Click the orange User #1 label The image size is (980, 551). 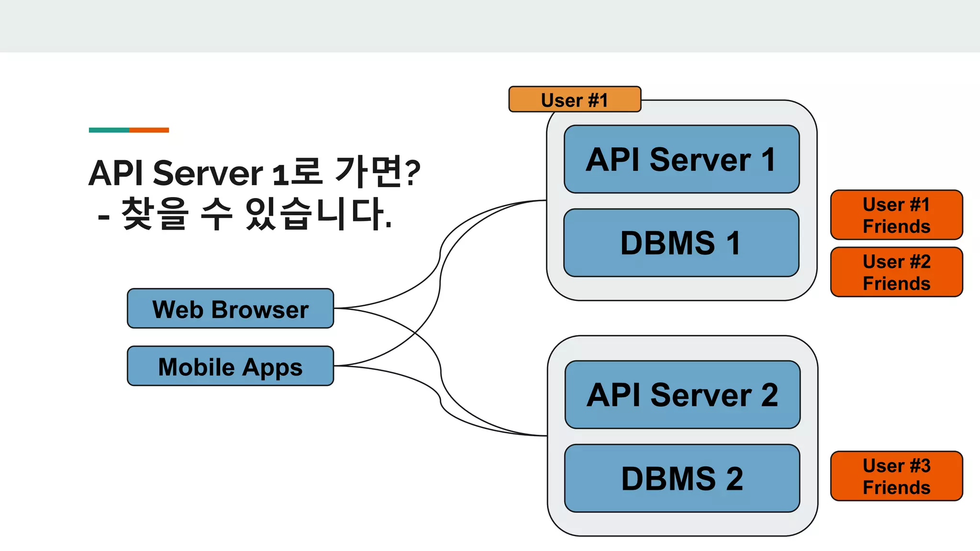pos(574,99)
